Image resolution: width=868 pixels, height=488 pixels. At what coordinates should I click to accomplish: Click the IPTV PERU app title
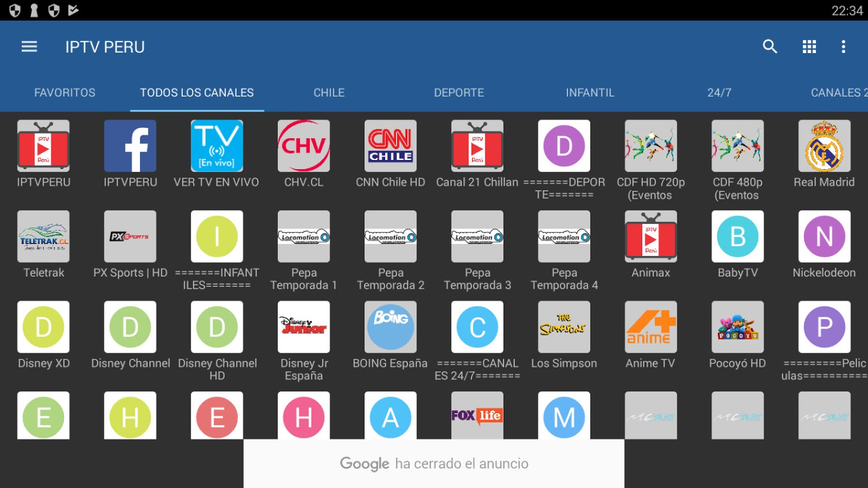105,47
